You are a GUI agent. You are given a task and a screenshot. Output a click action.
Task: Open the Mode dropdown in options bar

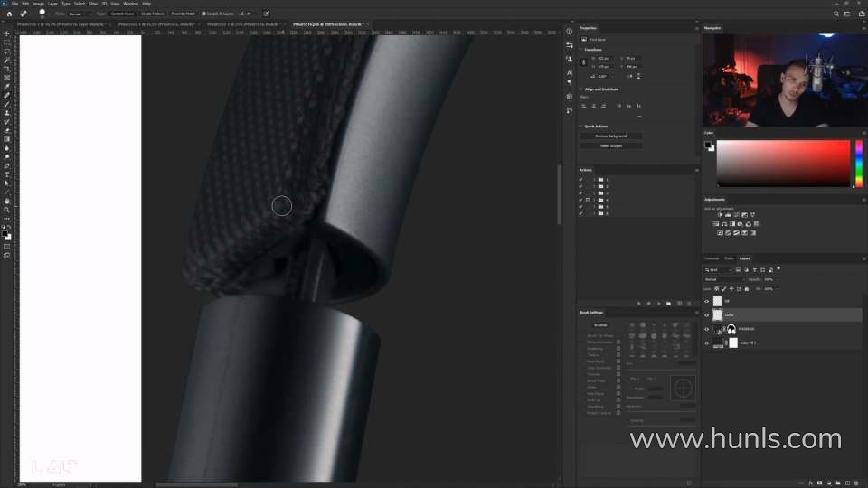tap(80, 14)
